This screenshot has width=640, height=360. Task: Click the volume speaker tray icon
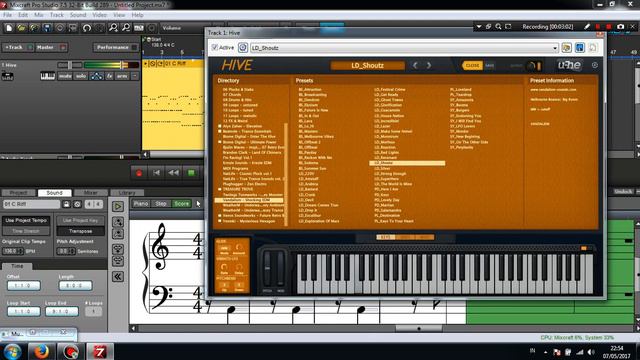[591, 352]
